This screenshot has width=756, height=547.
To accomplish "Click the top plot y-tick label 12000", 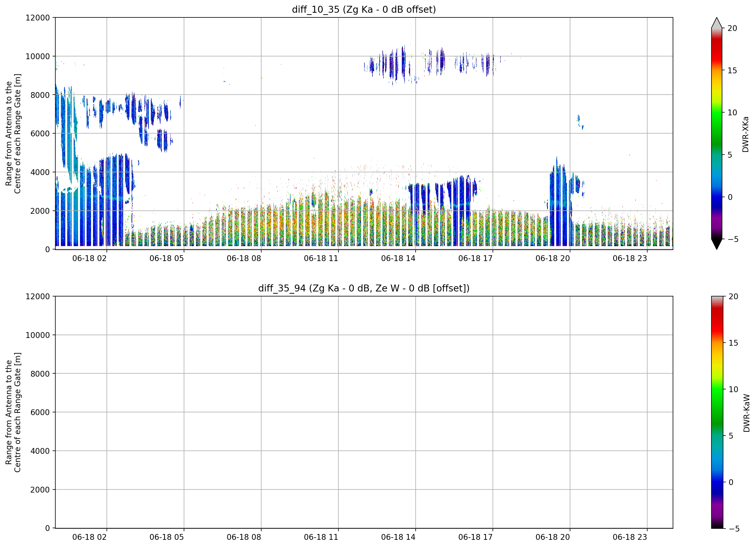I will [38, 18].
